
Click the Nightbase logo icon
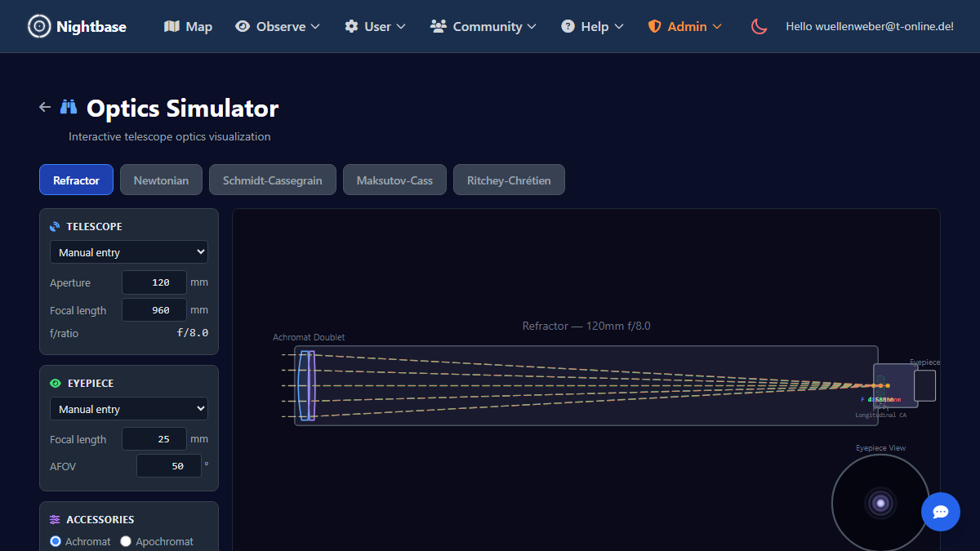pos(38,26)
